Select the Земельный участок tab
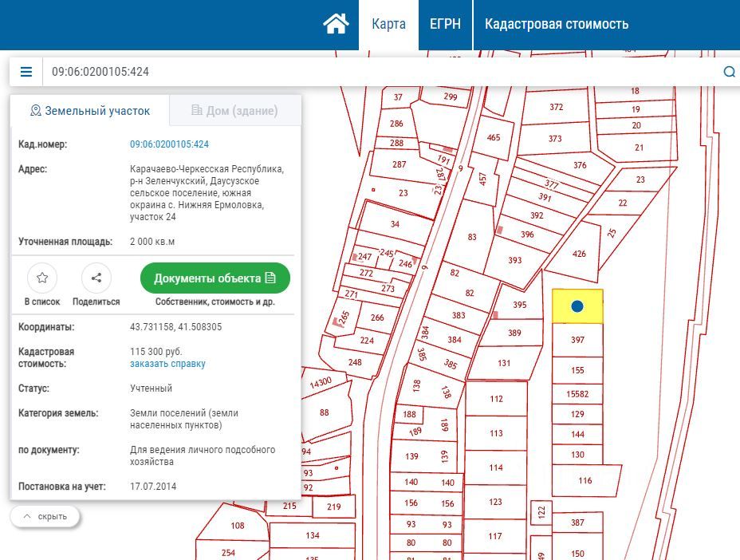Screen dimensions: 740x560 (x=89, y=111)
